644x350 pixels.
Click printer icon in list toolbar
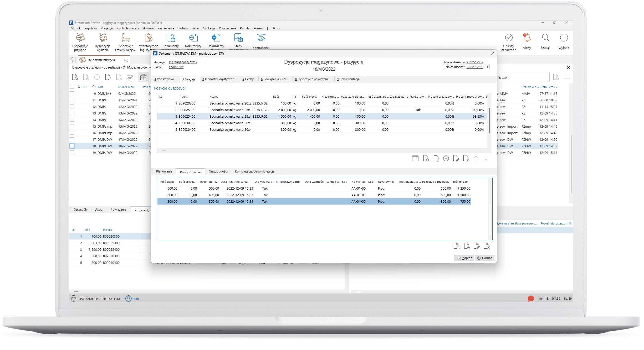(x=130, y=77)
